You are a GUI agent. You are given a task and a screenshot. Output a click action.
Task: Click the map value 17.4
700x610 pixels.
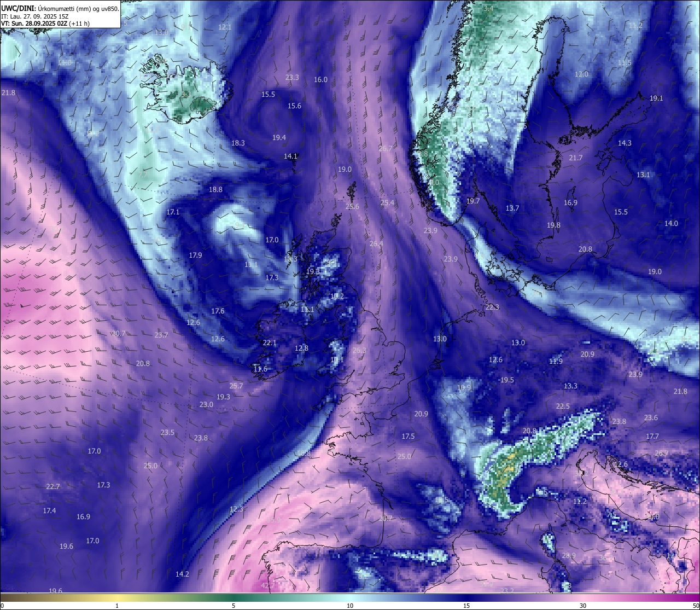(49, 510)
